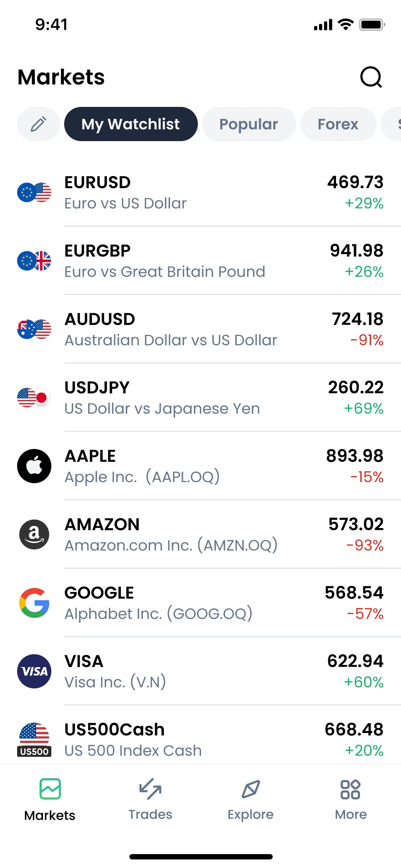Tap the USDJPY flag pair icon
Image resolution: width=401 pixels, height=868 pixels.
pyautogui.click(x=34, y=398)
